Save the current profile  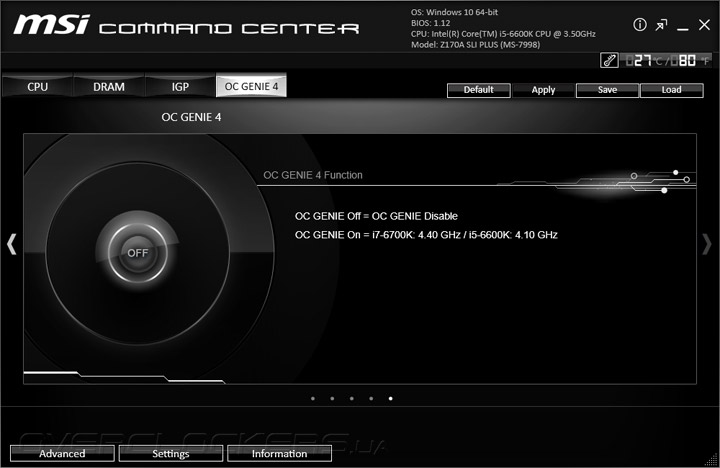pyautogui.click(x=607, y=90)
